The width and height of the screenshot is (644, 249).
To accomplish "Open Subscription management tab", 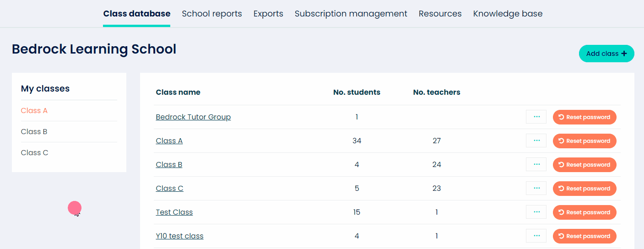I will coord(351,14).
